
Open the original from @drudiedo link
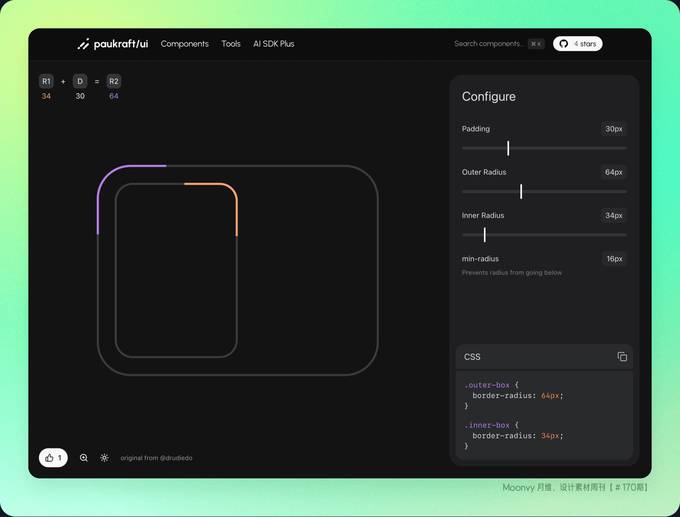click(x=157, y=458)
